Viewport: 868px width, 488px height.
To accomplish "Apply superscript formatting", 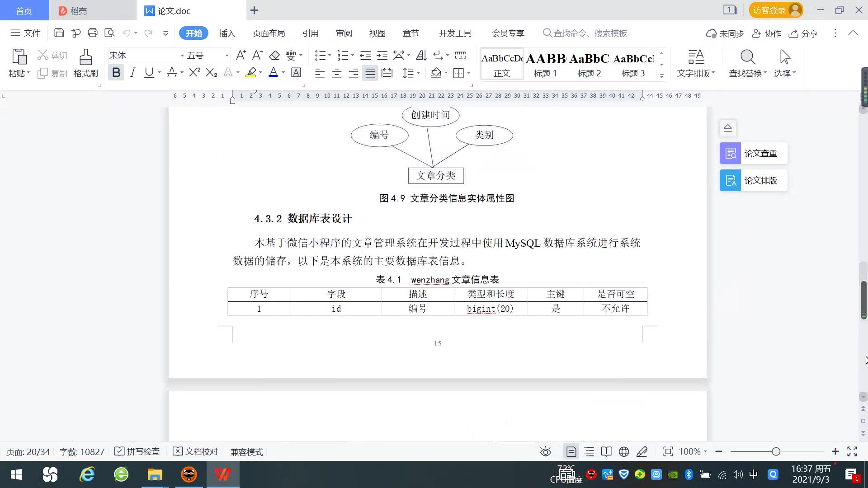I will tap(194, 73).
